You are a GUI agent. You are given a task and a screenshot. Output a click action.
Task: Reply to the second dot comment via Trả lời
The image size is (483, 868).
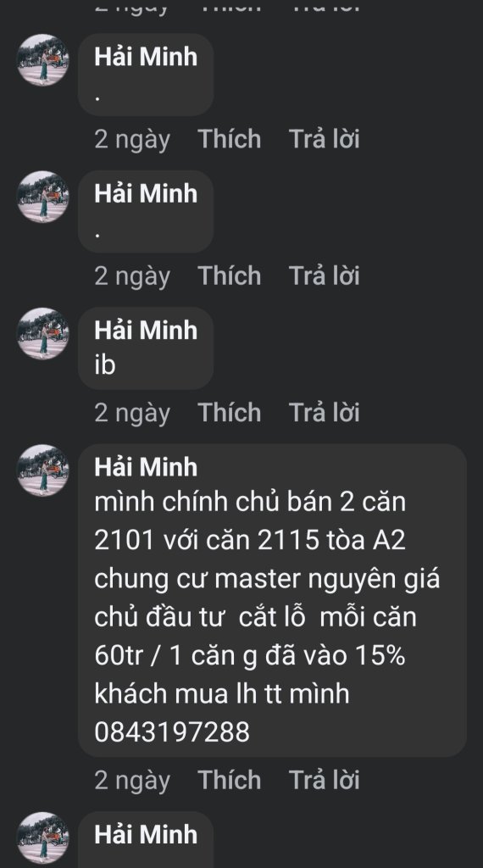click(325, 275)
